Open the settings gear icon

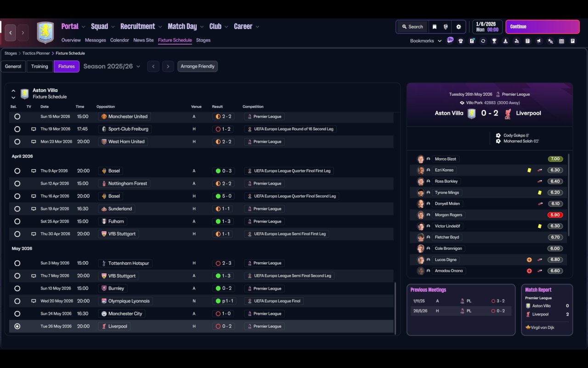point(458,27)
